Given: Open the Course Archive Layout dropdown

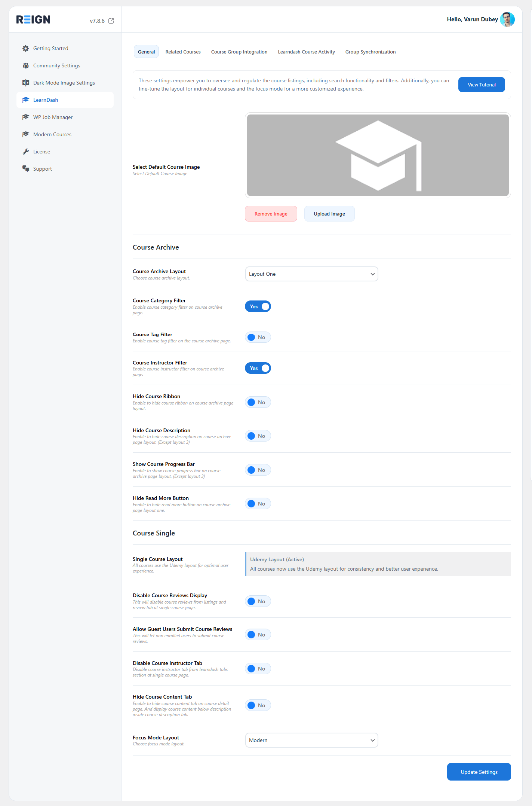Looking at the screenshot, I should pos(311,274).
